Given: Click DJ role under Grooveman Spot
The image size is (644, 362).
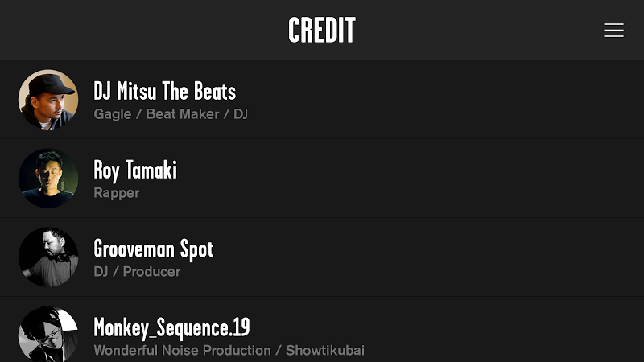Looking at the screenshot, I should pyautogui.click(x=101, y=272).
